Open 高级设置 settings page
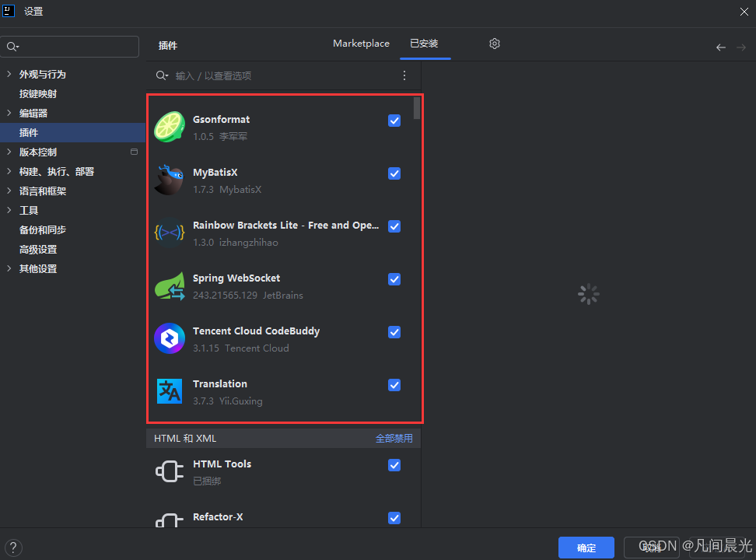Image resolution: width=756 pixels, height=560 pixels. coord(38,250)
